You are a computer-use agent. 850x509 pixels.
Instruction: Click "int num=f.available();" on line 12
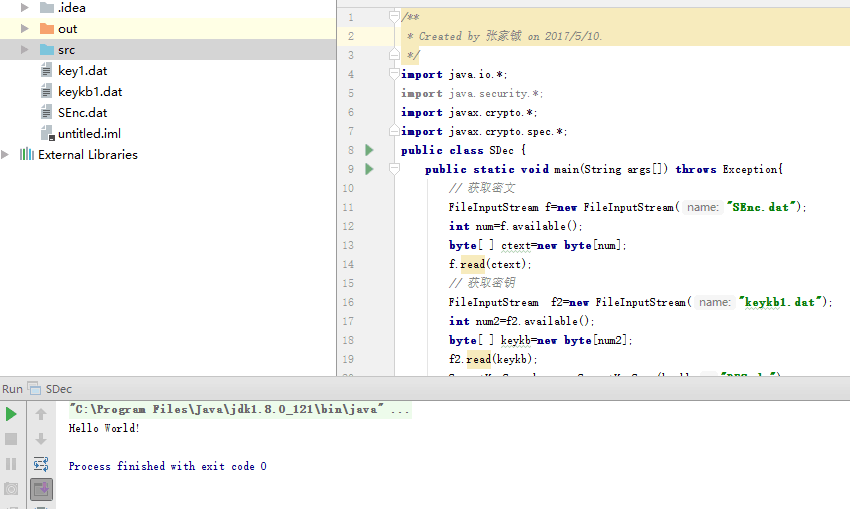(x=516, y=226)
